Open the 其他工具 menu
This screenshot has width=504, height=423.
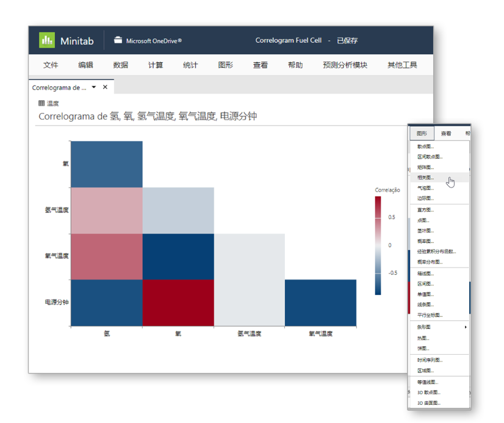point(402,65)
